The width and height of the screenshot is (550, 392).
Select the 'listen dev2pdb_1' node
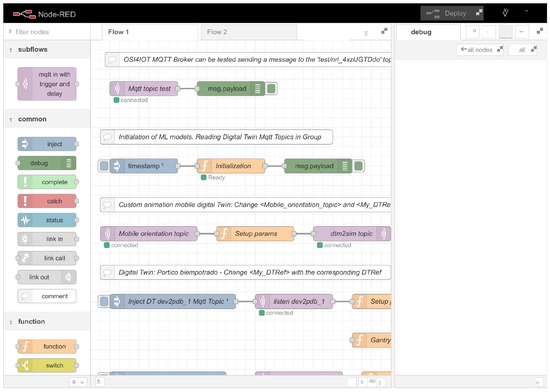point(294,301)
